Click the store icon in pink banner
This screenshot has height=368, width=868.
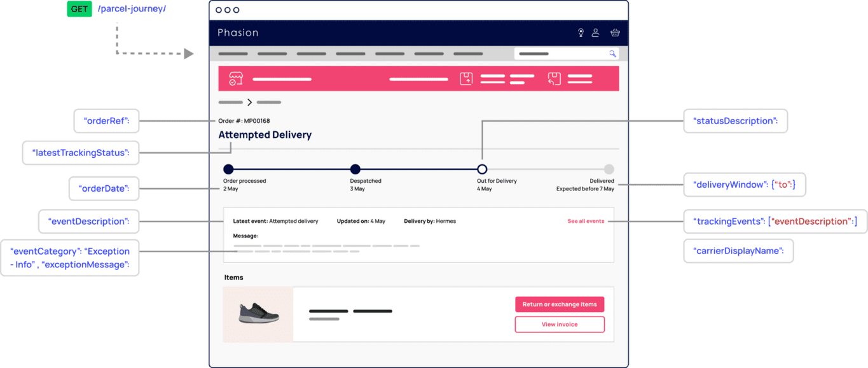pyautogui.click(x=236, y=78)
